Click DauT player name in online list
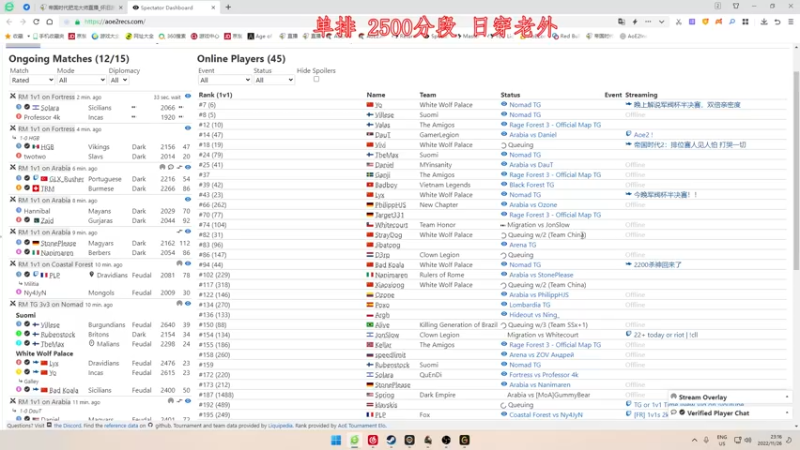Screen dimensions: 800x450 pyautogui.click(x=382, y=135)
